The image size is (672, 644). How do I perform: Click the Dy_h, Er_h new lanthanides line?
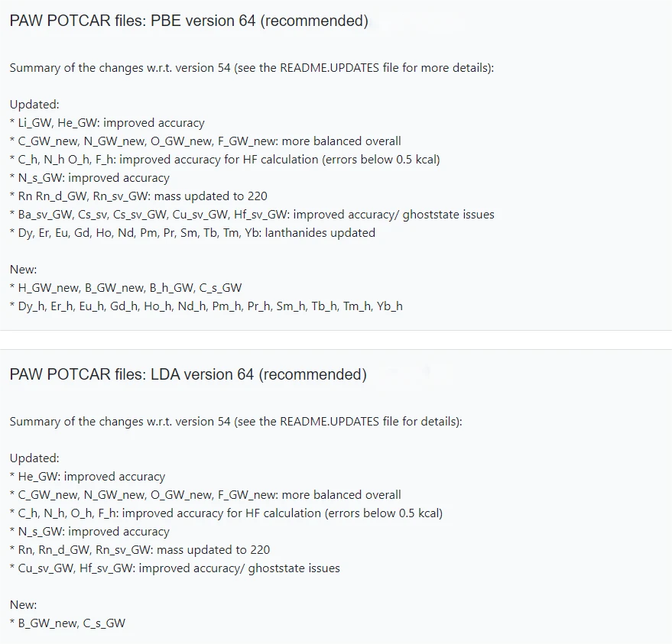(x=206, y=306)
